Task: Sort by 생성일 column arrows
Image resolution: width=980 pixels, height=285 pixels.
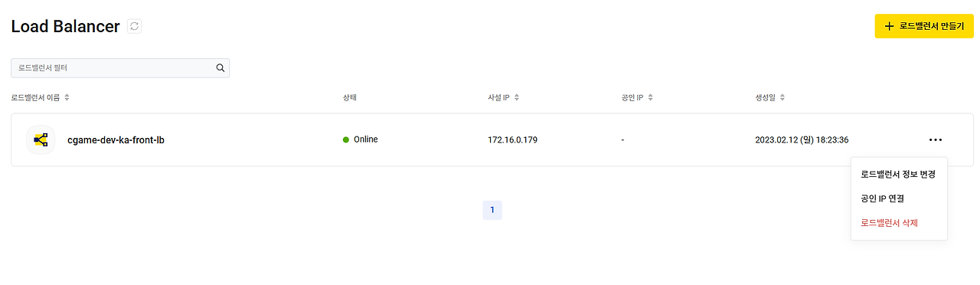Action: pyautogui.click(x=782, y=97)
